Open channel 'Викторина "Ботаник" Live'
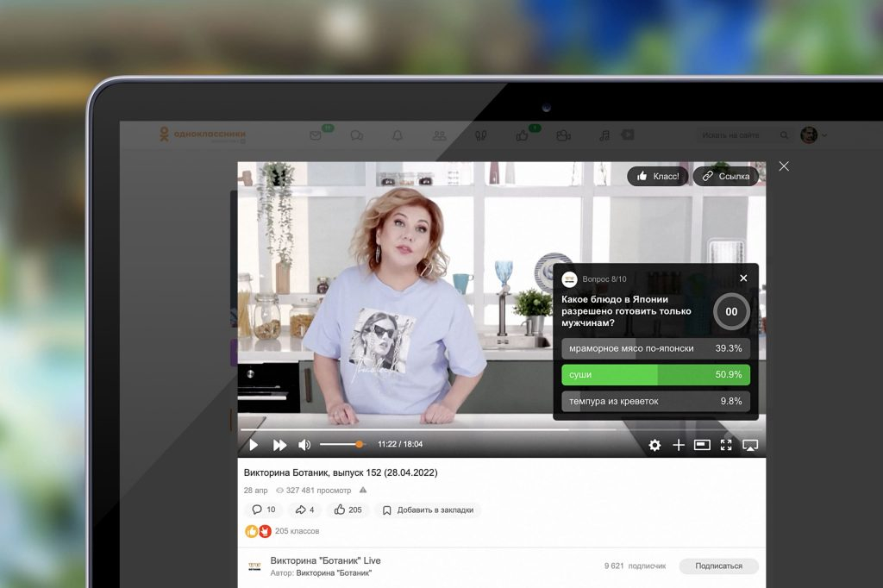 (325, 560)
